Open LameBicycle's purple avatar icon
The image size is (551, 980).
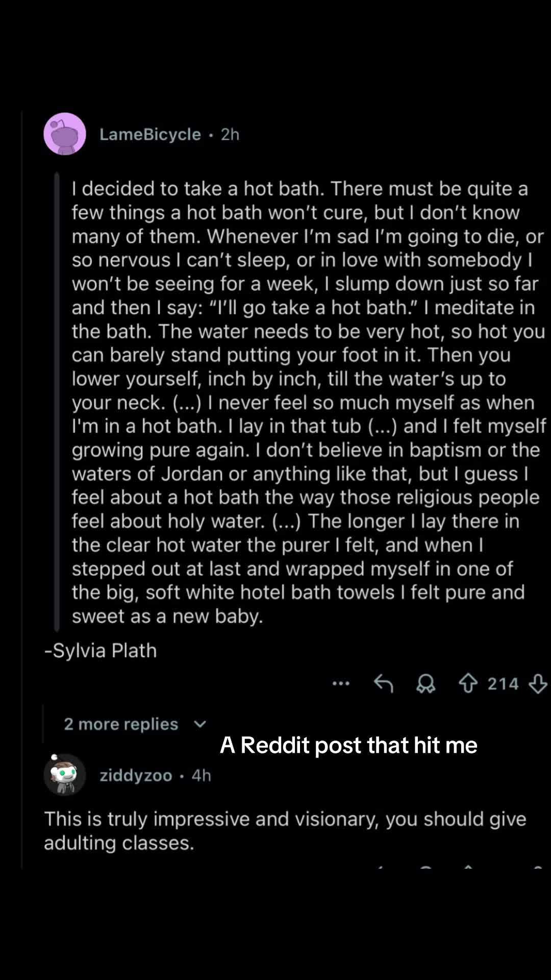(65, 134)
